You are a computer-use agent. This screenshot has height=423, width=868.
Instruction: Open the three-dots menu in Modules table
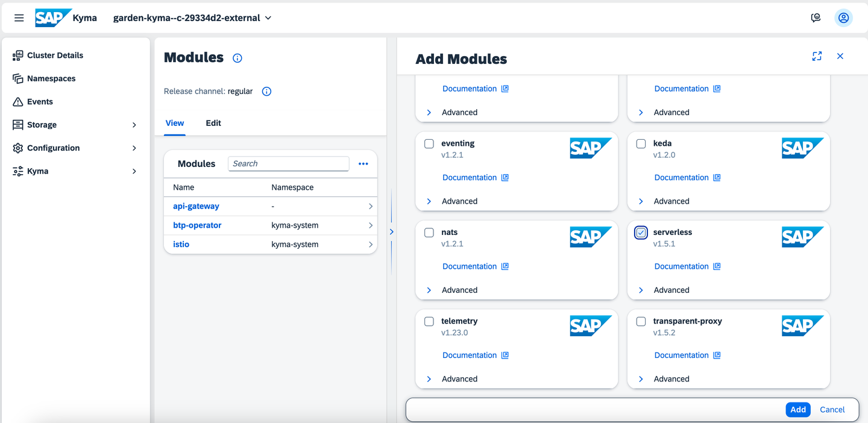[363, 164]
